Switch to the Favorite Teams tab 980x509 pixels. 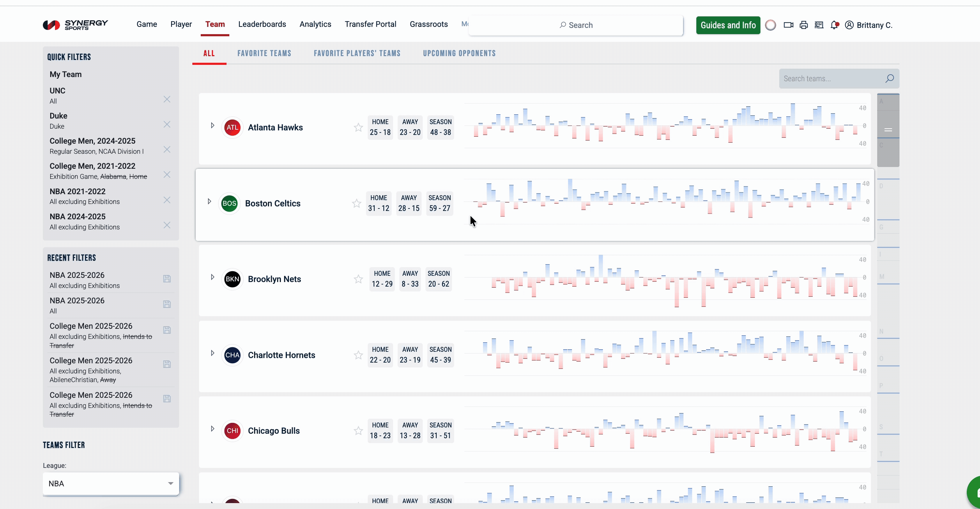pyautogui.click(x=264, y=53)
